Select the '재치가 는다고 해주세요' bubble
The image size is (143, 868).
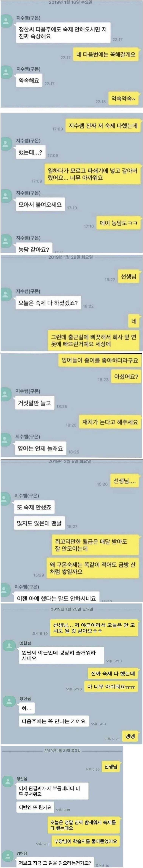109,422
